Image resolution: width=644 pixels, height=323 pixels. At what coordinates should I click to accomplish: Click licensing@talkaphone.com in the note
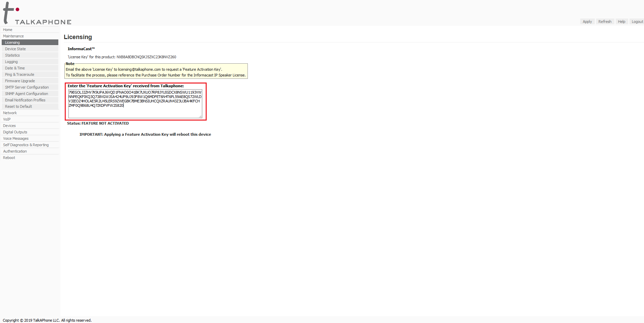coord(139,69)
